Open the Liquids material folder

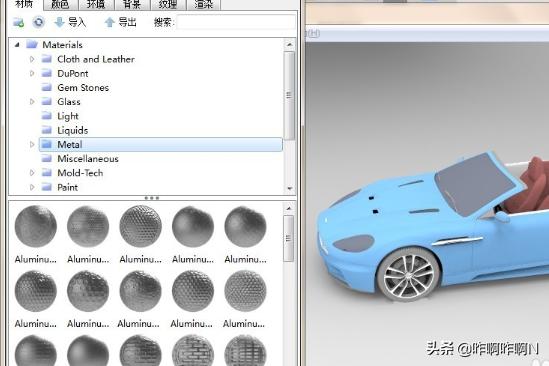click(x=72, y=130)
